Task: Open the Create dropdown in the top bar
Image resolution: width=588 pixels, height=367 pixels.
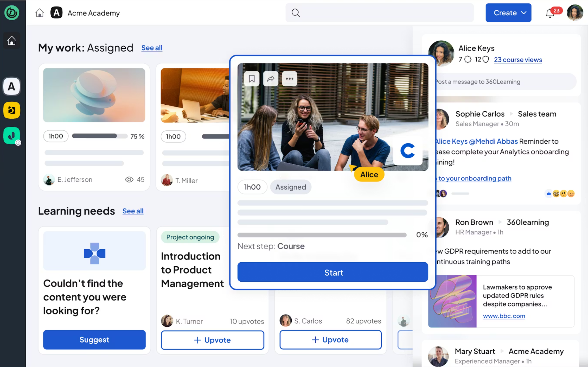Action: pyautogui.click(x=508, y=12)
